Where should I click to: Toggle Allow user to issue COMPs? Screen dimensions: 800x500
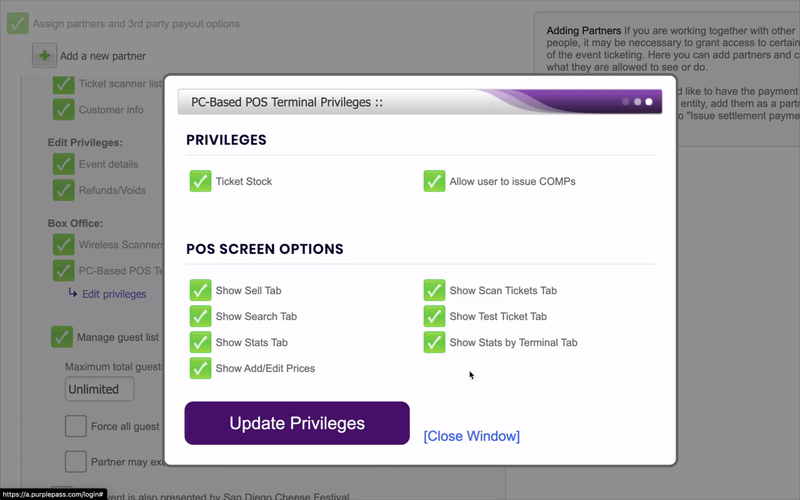[x=434, y=181]
